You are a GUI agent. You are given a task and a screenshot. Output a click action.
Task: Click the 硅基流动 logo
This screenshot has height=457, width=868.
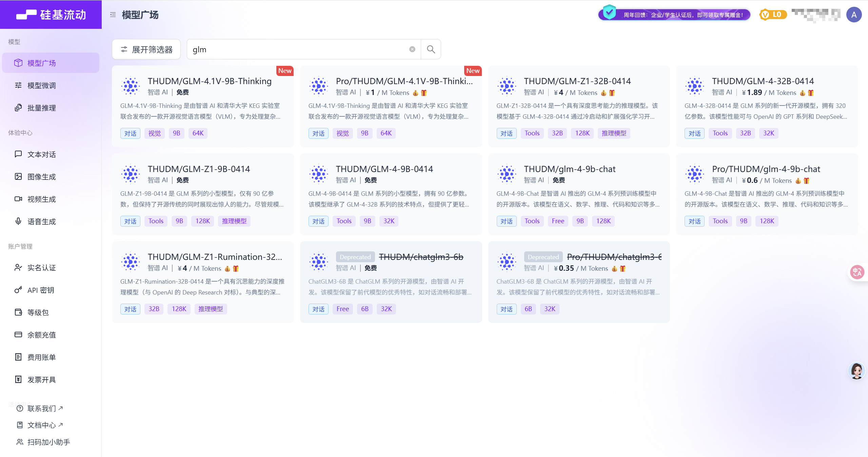point(51,15)
